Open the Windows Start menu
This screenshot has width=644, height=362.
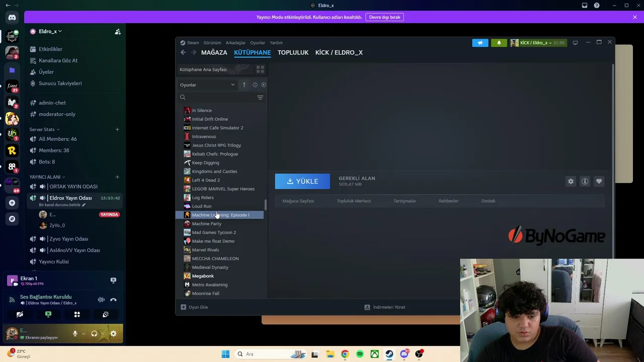pyautogui.click(x=225, y=354)
